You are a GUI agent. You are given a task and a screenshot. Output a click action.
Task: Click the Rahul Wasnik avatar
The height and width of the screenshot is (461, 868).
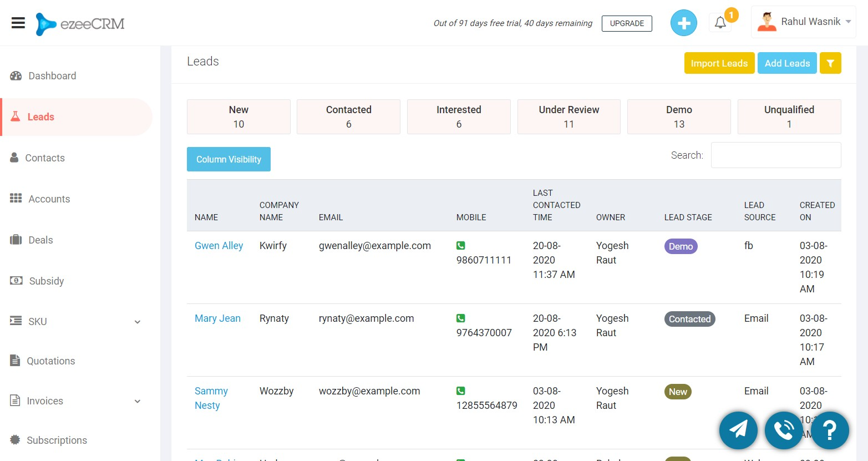tap(767, 22)
